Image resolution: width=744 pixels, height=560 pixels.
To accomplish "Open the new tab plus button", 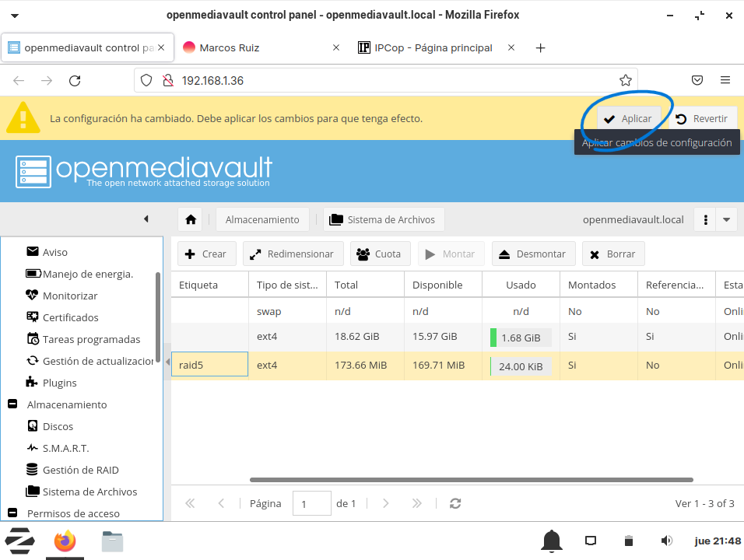I will pos(540,47).
